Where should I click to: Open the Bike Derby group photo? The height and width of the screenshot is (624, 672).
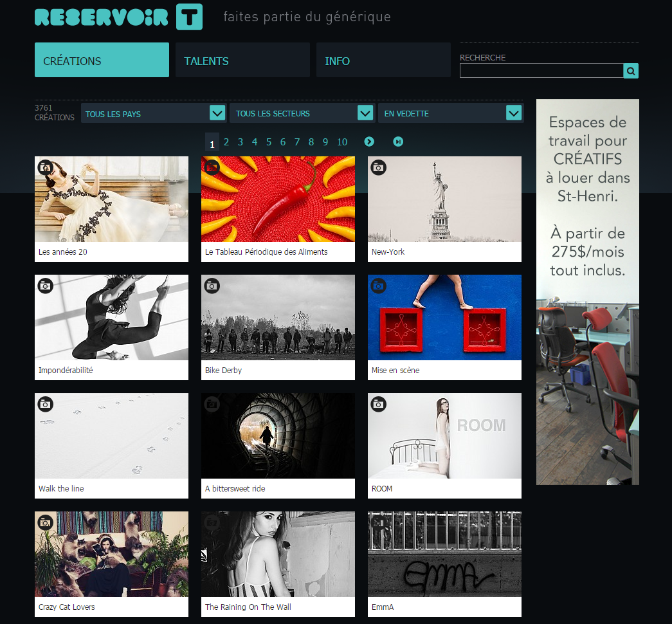278,317
